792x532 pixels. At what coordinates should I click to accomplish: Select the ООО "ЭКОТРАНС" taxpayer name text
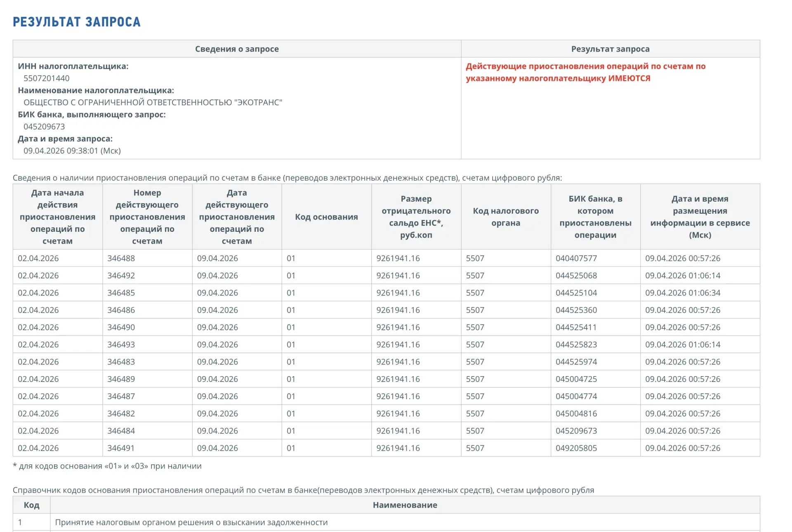pyautogui.click(x=153, y=103)
